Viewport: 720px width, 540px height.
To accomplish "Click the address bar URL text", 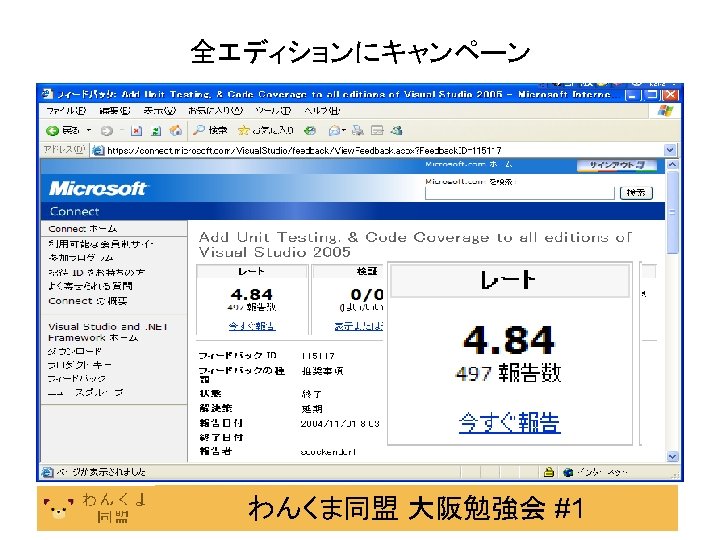I will tap(304, 150).
